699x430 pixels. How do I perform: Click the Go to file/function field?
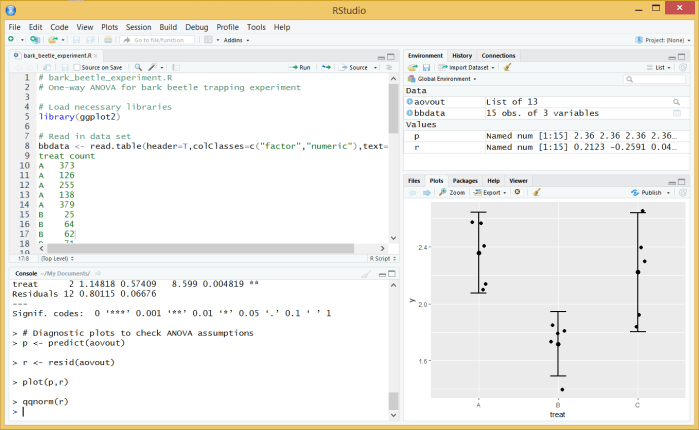(x=158, y=40)
